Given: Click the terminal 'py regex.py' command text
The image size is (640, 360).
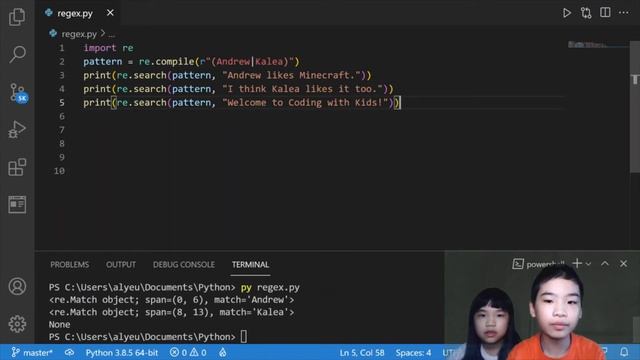Looking at the screenshot, I should tap(270, 287).
